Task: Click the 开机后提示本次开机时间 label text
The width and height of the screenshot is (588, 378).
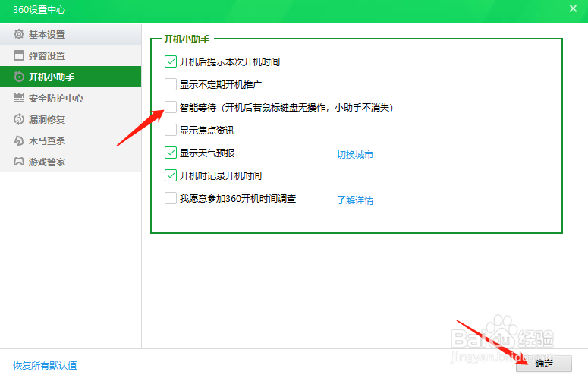Action: (x=229, y=62)
